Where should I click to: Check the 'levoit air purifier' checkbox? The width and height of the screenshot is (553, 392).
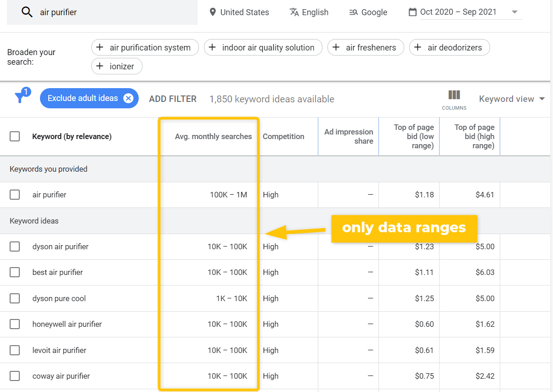pos(15,350)
